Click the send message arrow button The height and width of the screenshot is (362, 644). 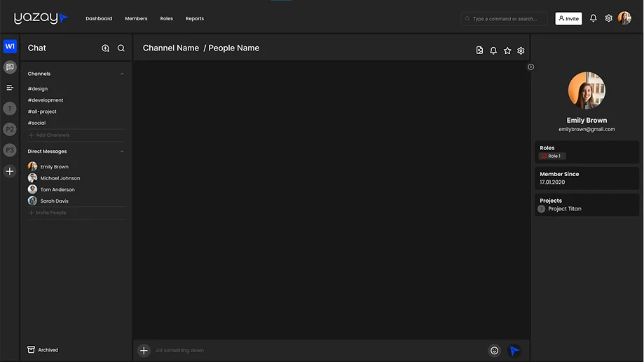[514, 351]
